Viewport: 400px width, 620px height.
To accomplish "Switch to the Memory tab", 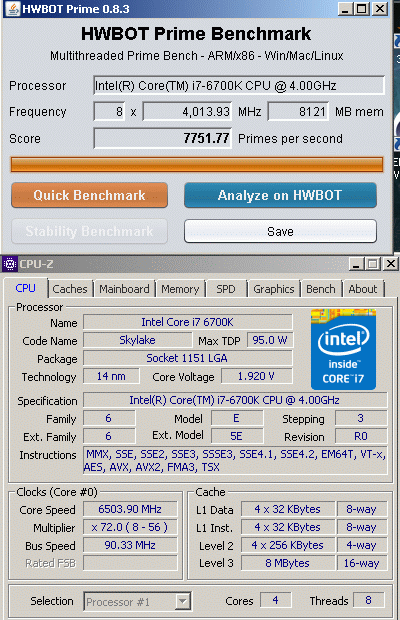I will 180,289.
